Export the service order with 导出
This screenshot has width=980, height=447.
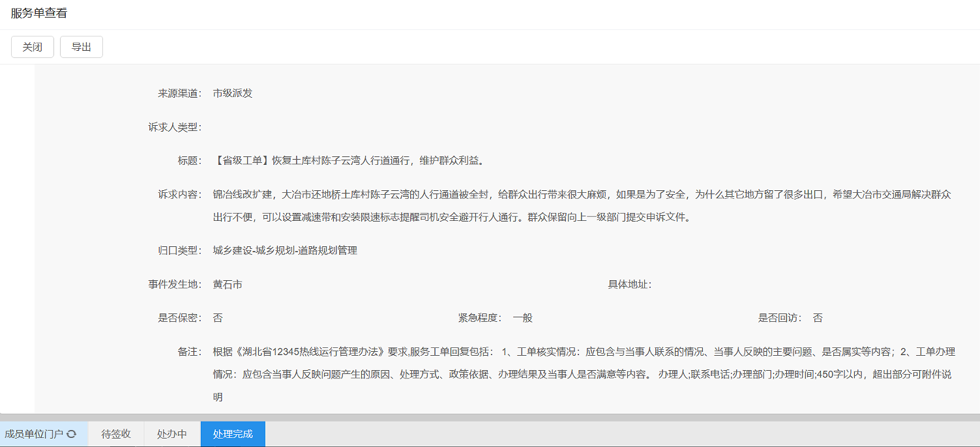pos(82,47)
